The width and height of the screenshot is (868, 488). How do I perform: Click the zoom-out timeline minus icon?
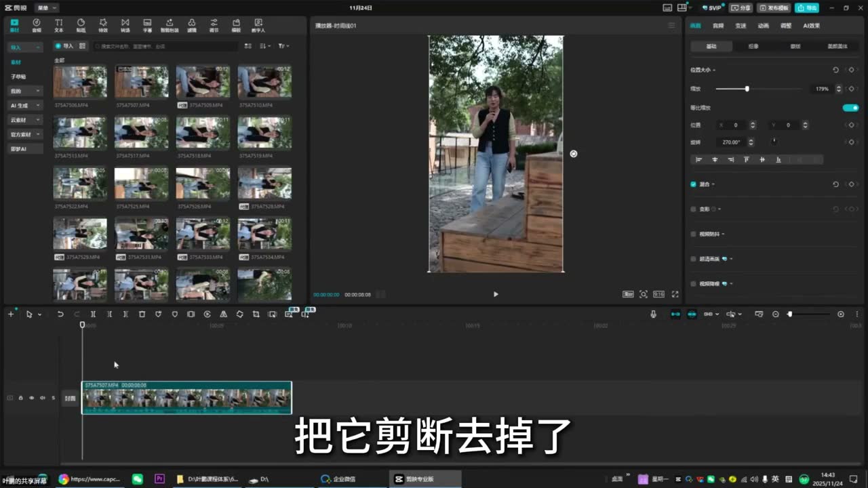point(776,314)
